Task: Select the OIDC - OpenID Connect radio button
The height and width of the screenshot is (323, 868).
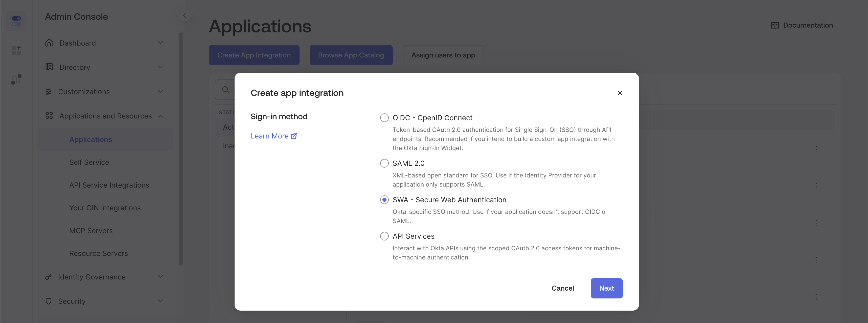Action: click(384, 118)
